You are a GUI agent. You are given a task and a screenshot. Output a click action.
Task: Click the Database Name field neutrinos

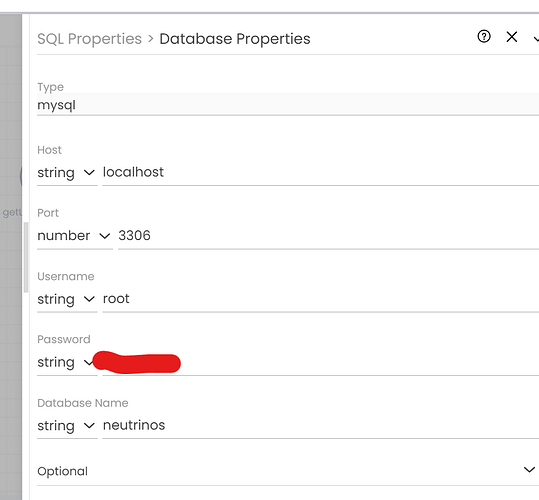(x=320, y=425)
